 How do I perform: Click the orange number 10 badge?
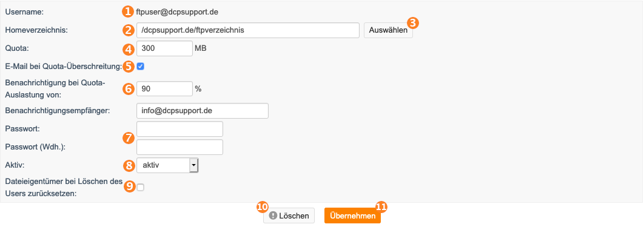tap(262, 207)
